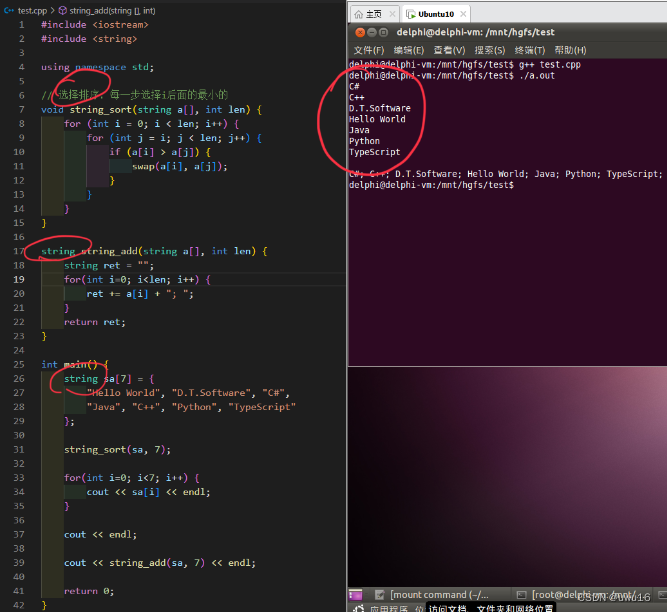Open the 搜索(S) terminal menu

tap(490, 50)
